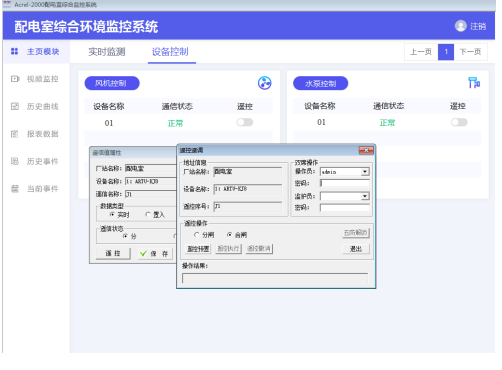The width and height of the screenshot is (502, 370).
Task: Open 报表数据 sidebar icon
Action: 15,134
